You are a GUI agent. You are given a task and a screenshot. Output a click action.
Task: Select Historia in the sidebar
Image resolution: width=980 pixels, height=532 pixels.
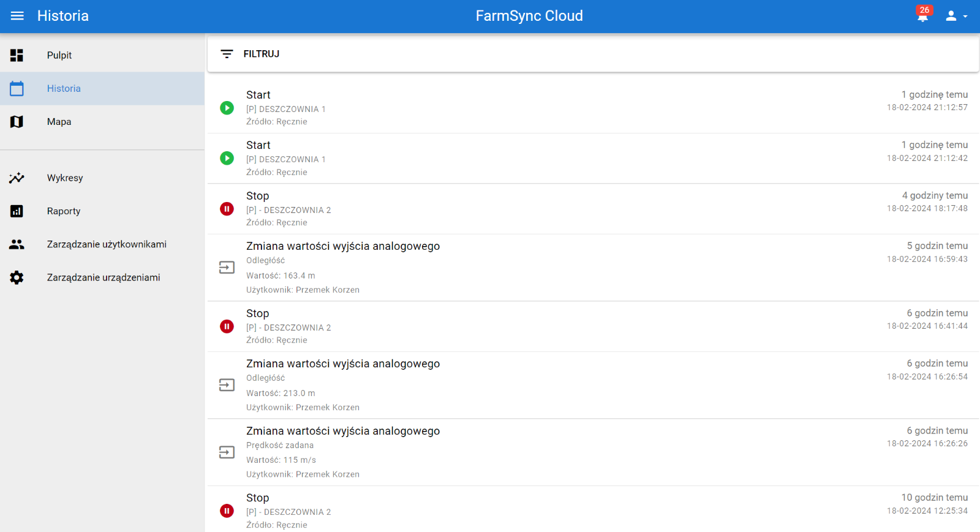[x=64, y=89]
